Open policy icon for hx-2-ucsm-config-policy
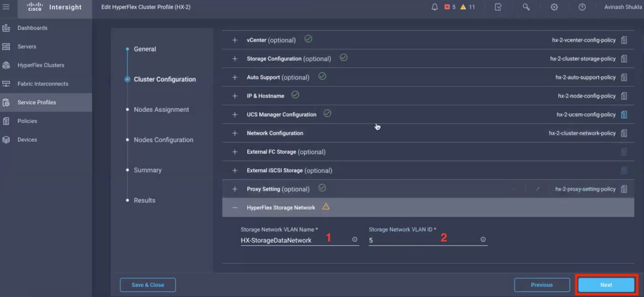The height and width of the screenshot is (297, 644). point(624,114)
